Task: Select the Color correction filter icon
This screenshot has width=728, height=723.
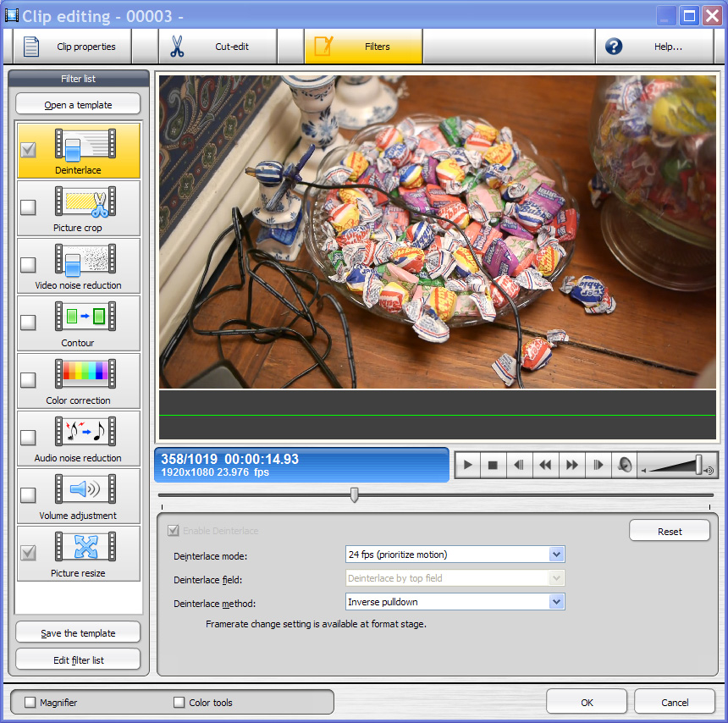Action: tap(85, 374)
